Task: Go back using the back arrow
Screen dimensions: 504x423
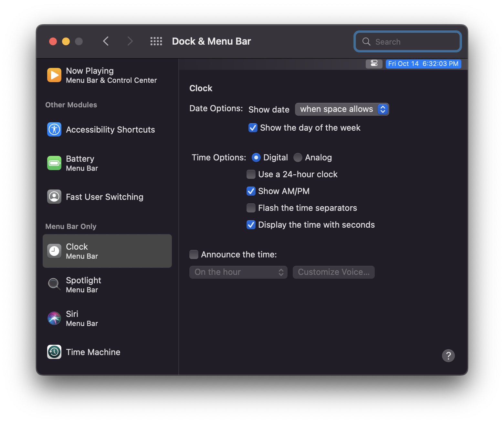Action: pyautogui.click(x=106, y=41)
